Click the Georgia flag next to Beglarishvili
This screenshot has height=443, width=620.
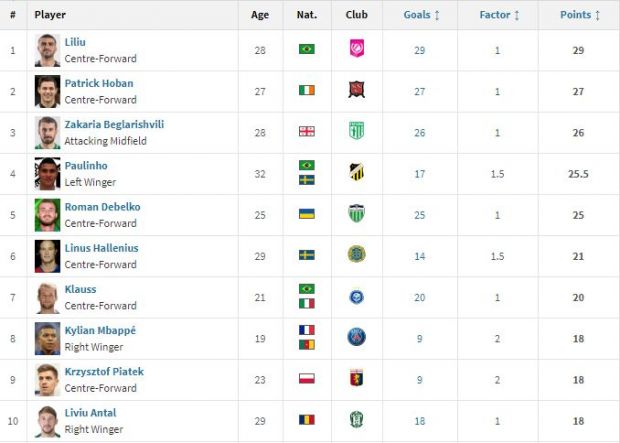tap(306, 131)
